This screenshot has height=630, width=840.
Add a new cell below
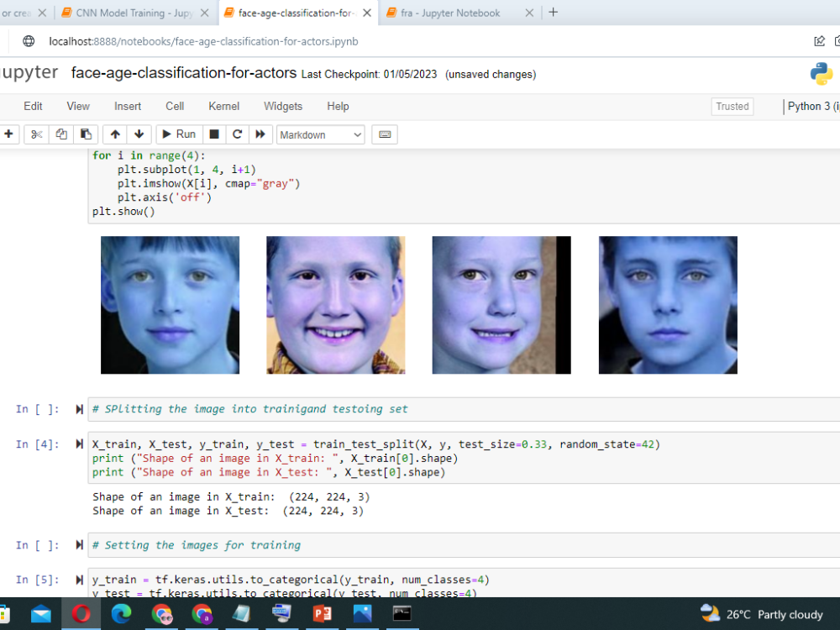pyautogui.click(x=8, y=134)
